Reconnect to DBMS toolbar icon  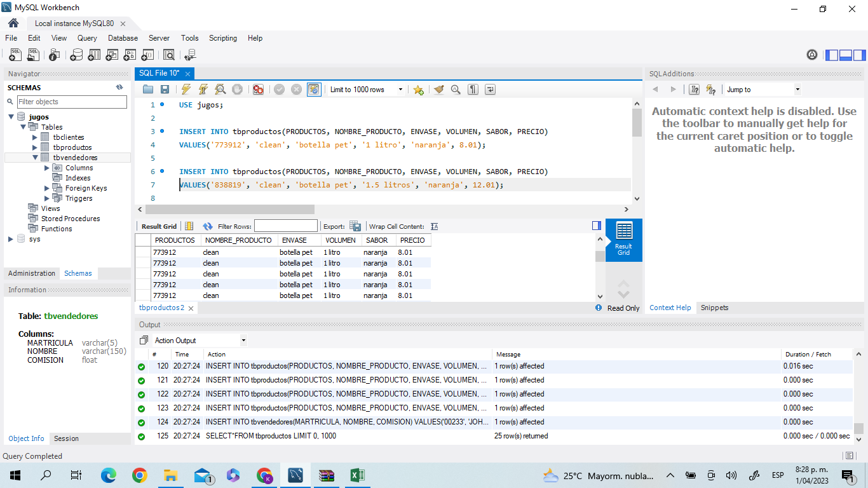coord(190,55)
